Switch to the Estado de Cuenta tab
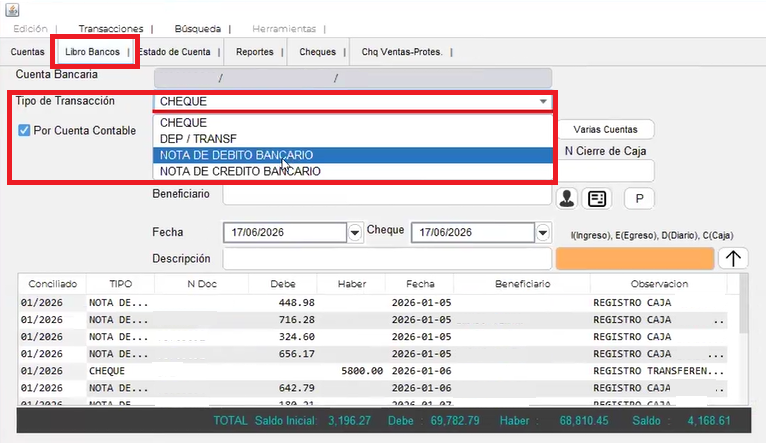 tap(174, 52)
